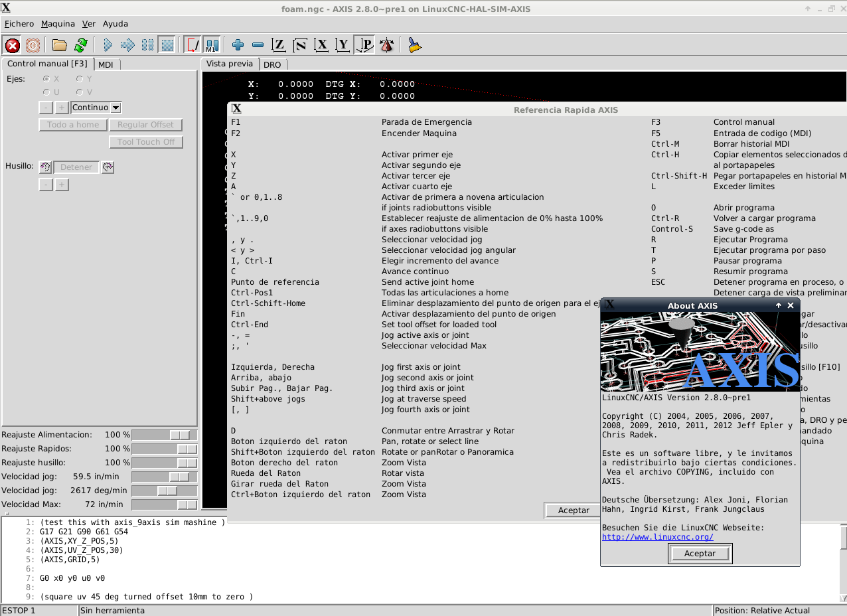The height and width of the screenshot is (616, 847).
Task: Select the perspective P view
Action: pyautogui.click(x=364, y=45)
